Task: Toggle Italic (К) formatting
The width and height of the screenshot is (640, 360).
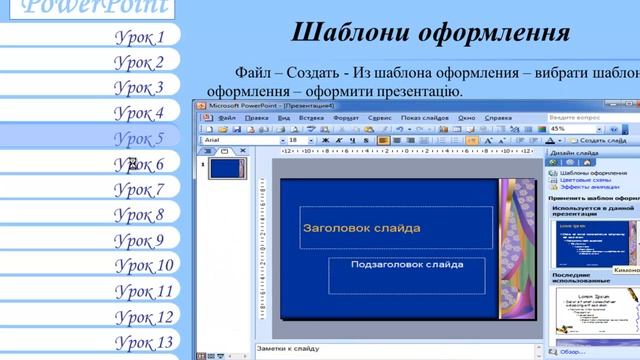Action: (x=339, y=140)
